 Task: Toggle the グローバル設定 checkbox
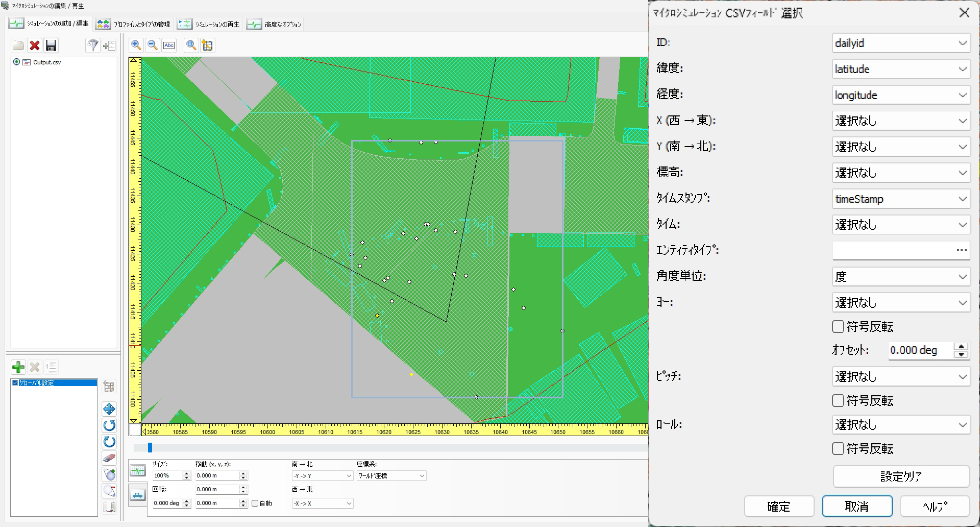(x=15, y=382)
